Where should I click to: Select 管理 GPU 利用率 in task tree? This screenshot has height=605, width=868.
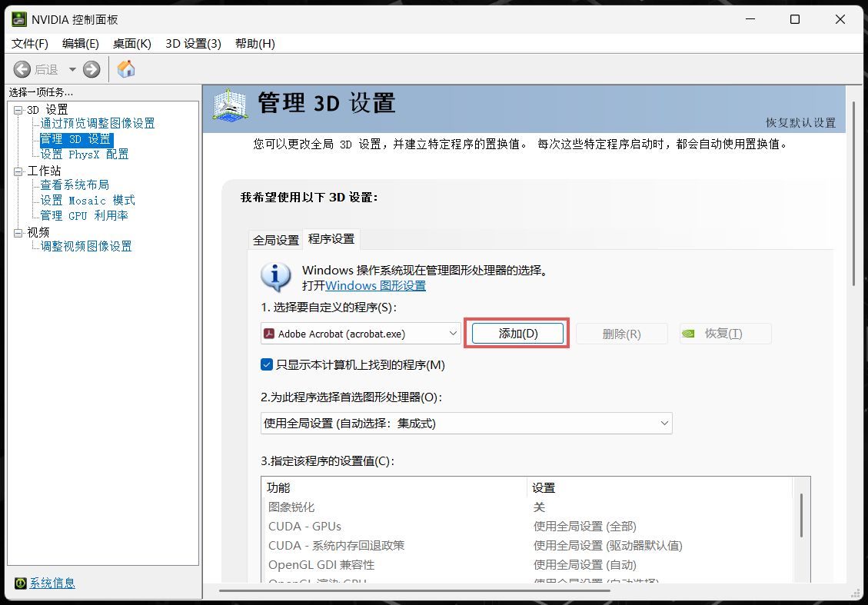tap(84, 216)
